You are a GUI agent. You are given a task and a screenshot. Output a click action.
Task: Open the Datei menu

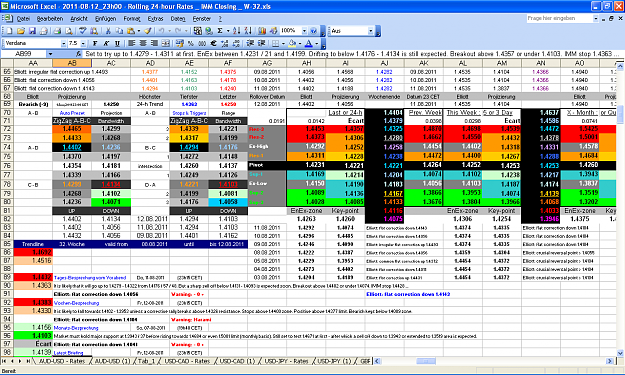(23, 19)
